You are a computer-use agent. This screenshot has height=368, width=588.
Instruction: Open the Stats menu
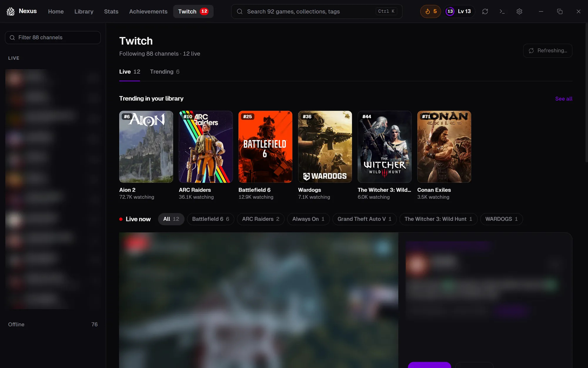coord(111,11)
